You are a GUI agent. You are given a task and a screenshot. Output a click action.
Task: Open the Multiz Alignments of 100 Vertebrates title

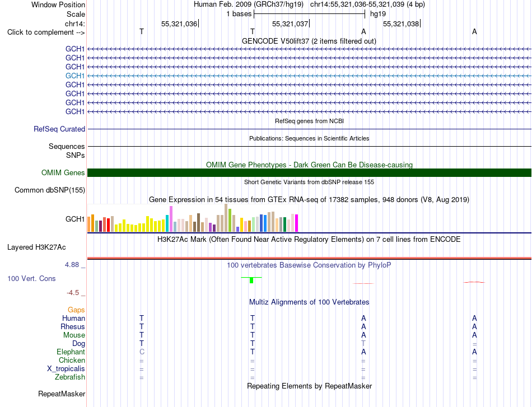click(309, 302)
